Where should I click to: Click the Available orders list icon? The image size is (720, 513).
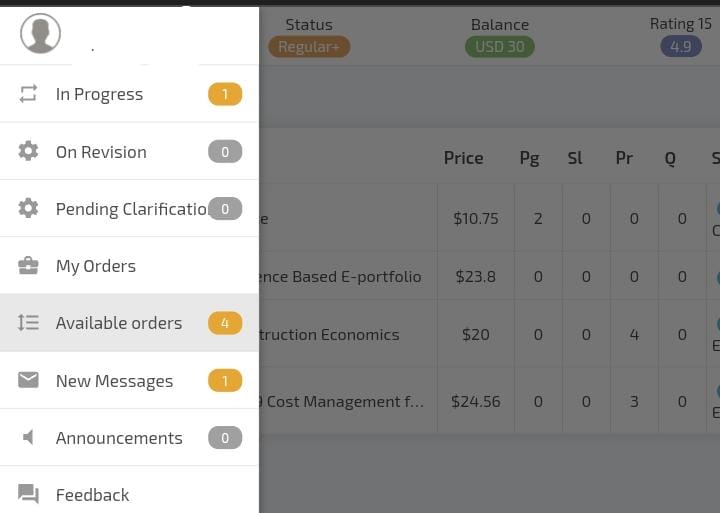tap(28, 322)
